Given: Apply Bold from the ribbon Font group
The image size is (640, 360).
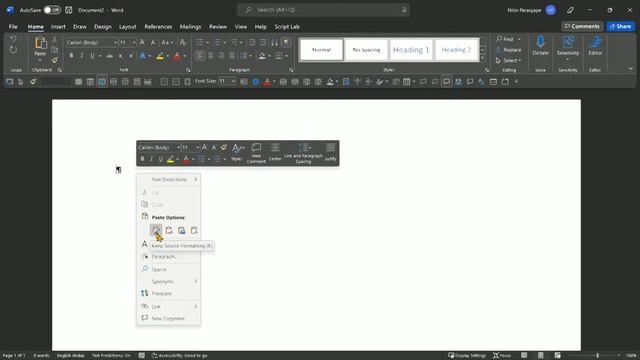Looking at the screenshot, I should point(71,56).
